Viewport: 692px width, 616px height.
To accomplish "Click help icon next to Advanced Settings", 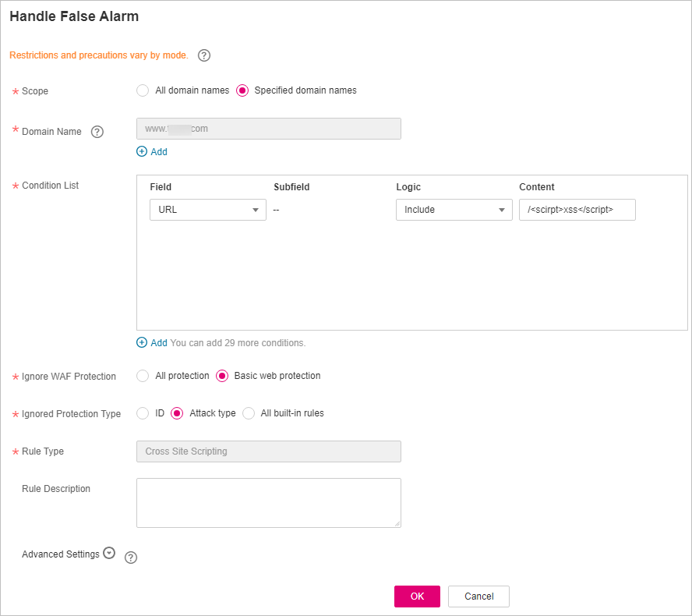I will [131, 558].
